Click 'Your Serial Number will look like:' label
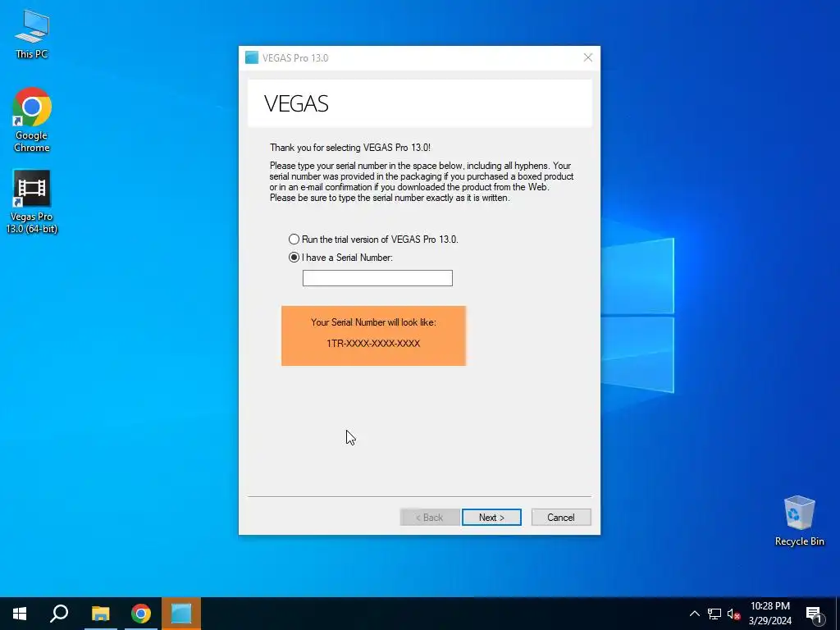The width and height of the screenshot is (840, 630). pyautogui.click(x=373, y=322)
